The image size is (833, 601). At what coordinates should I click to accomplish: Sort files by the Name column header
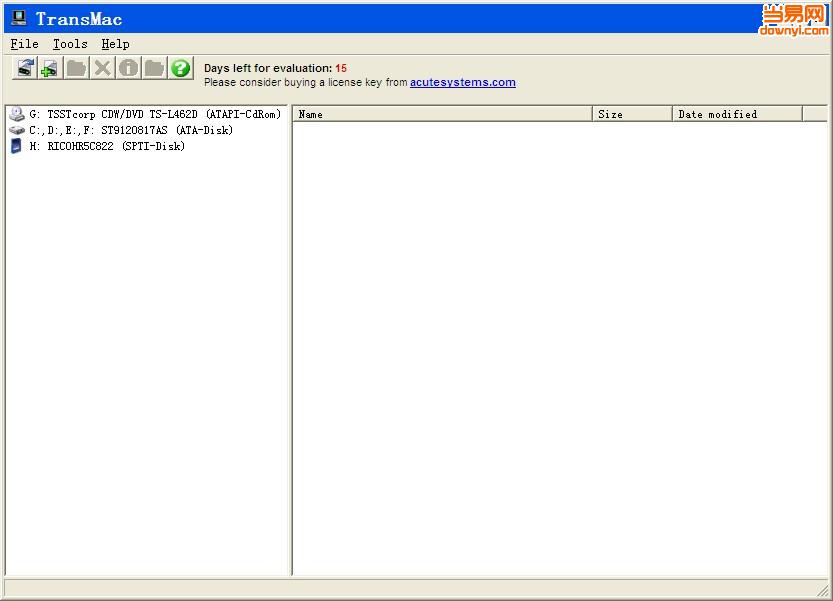coord(441,114)
